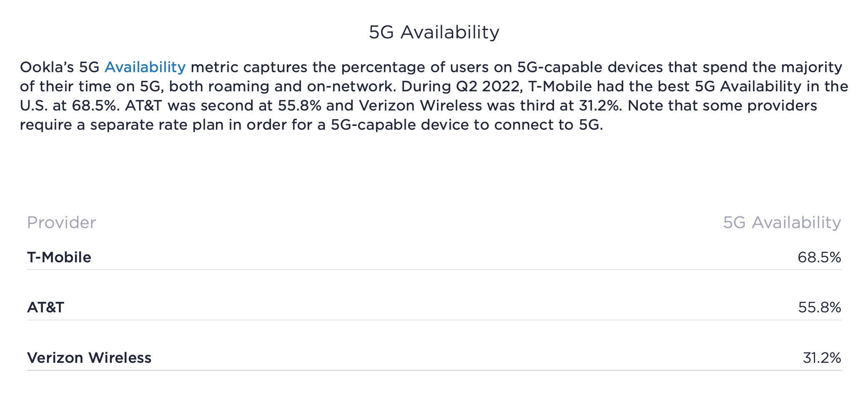Click the 5G Availability page title

tap(434, 32)
